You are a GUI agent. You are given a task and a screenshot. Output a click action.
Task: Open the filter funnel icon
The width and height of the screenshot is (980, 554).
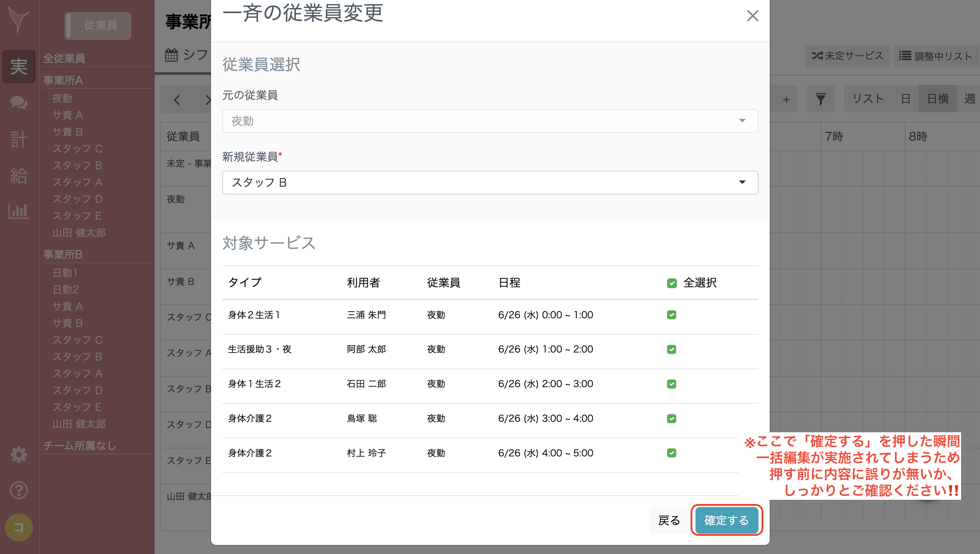point(820,99)
